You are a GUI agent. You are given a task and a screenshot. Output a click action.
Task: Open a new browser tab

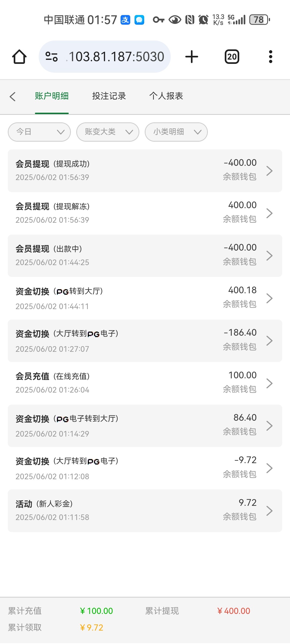point(192,57)
